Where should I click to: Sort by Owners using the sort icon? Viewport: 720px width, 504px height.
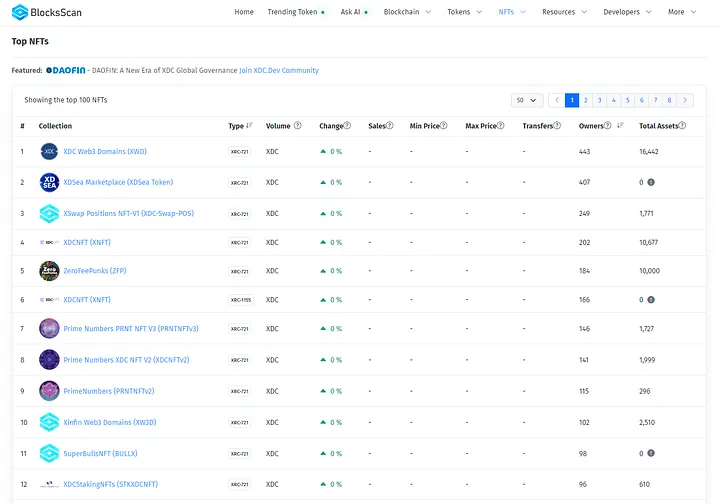pos(620,126)
